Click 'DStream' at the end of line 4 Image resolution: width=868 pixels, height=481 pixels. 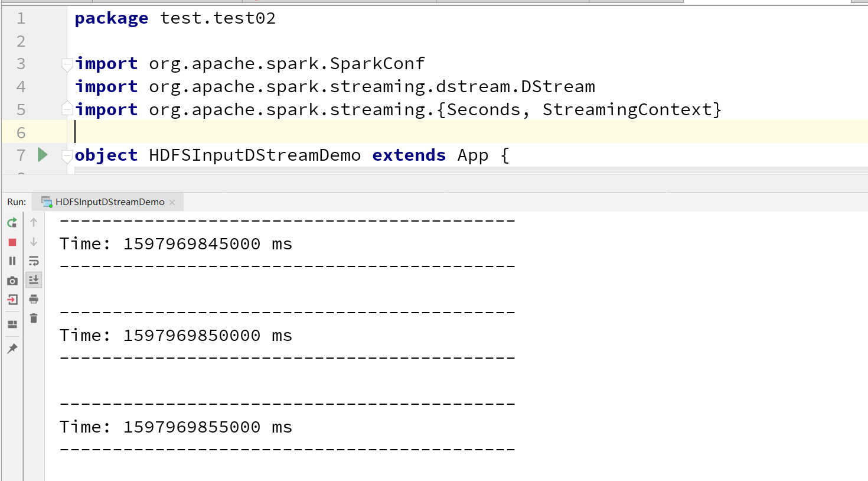click(x=558, y=86)
